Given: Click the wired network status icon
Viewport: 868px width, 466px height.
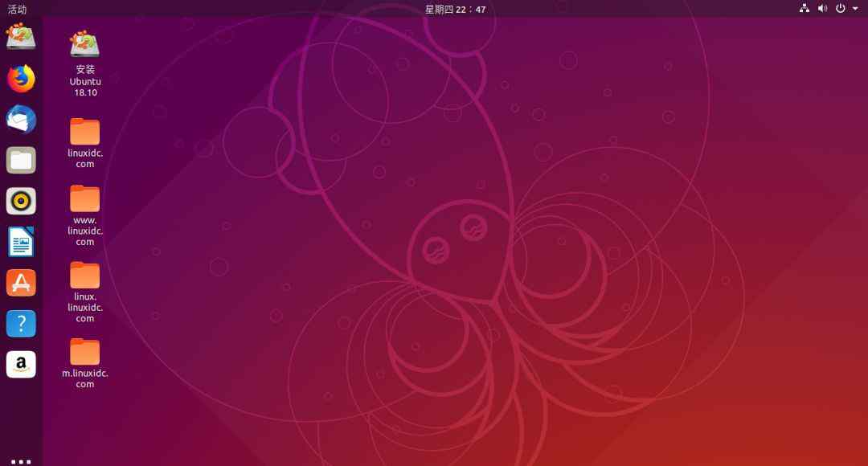Looking at the screenshot, I should click(805, 9).
